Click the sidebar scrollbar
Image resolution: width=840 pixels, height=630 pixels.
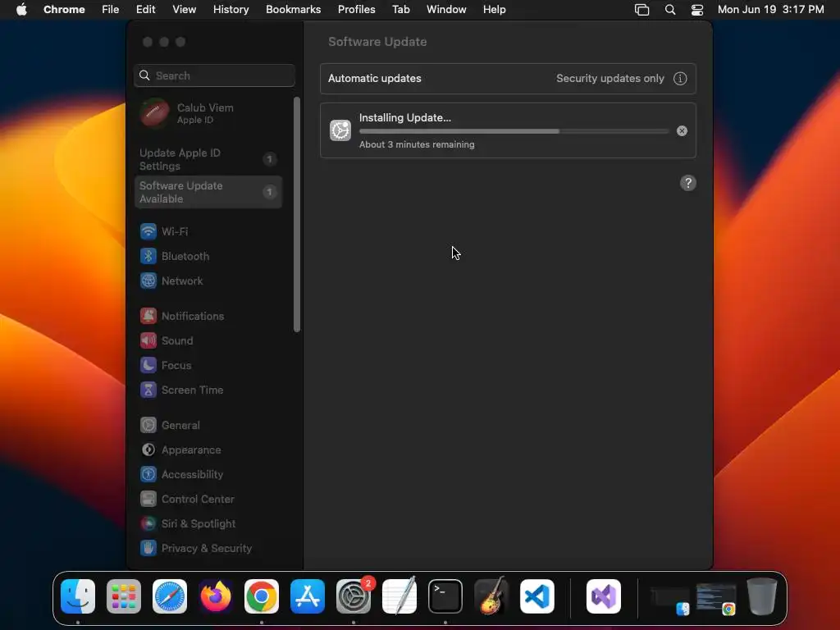297,214
